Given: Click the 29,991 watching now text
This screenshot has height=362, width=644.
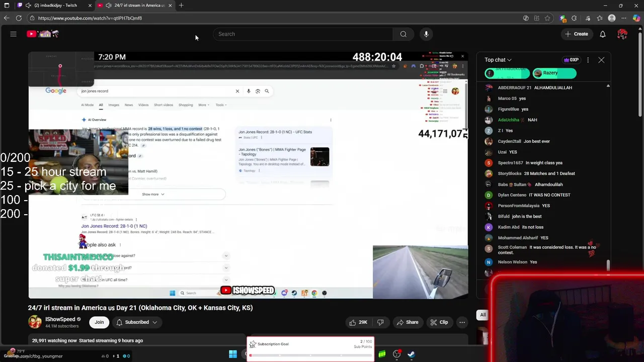Looking at the screenshot, I should (x=54, y=341).
